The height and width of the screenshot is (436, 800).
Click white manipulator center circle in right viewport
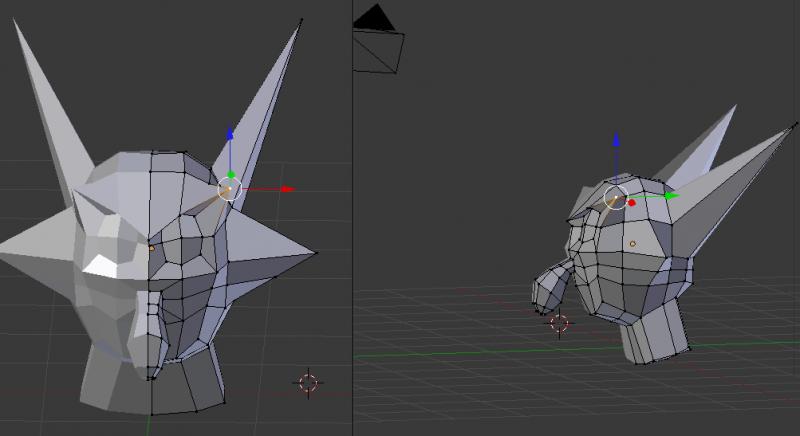616,197
